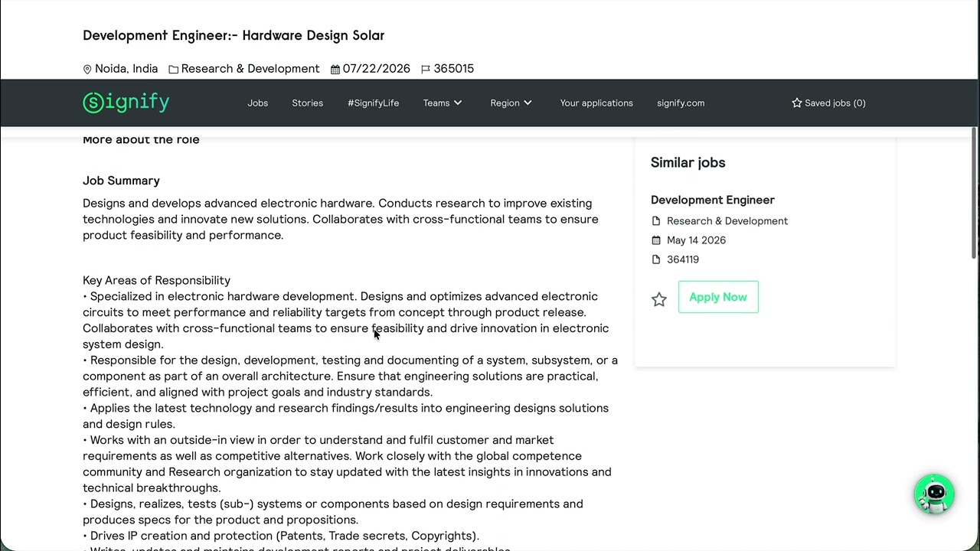The image size is (980, 551).
Task: Click header 'Research & Development' text
Action: (x=250, y=69)
